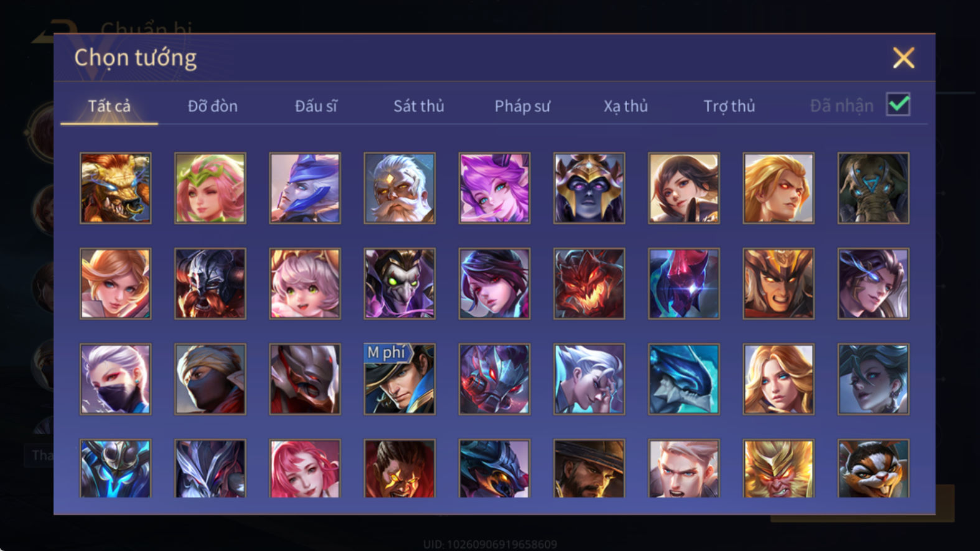This screenshot has height=551, width=980.
Task: Choose the golden monkey king hero
Action: coord(778,468)
